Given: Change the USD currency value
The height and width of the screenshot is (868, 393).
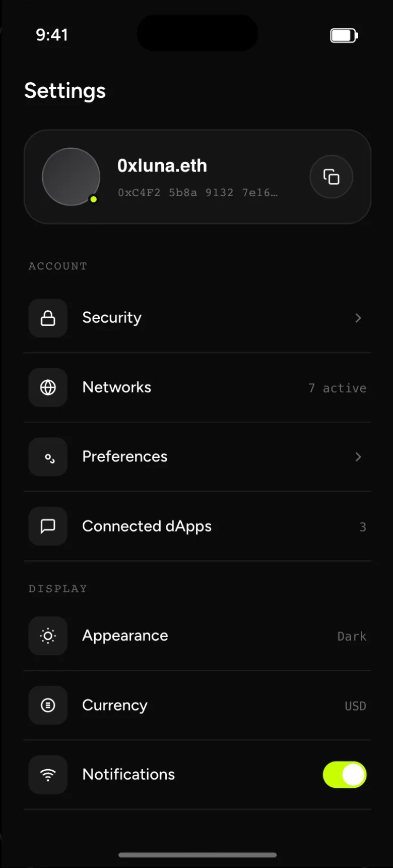Looking at the screenshot, I should tap(355, 706).
